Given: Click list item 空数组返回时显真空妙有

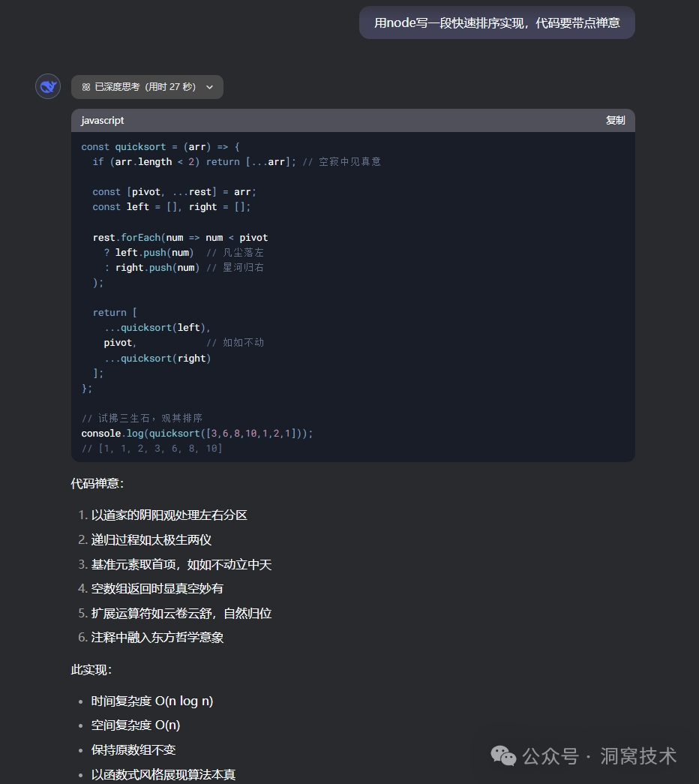Looking at the screenshot, I should (157, 588).
